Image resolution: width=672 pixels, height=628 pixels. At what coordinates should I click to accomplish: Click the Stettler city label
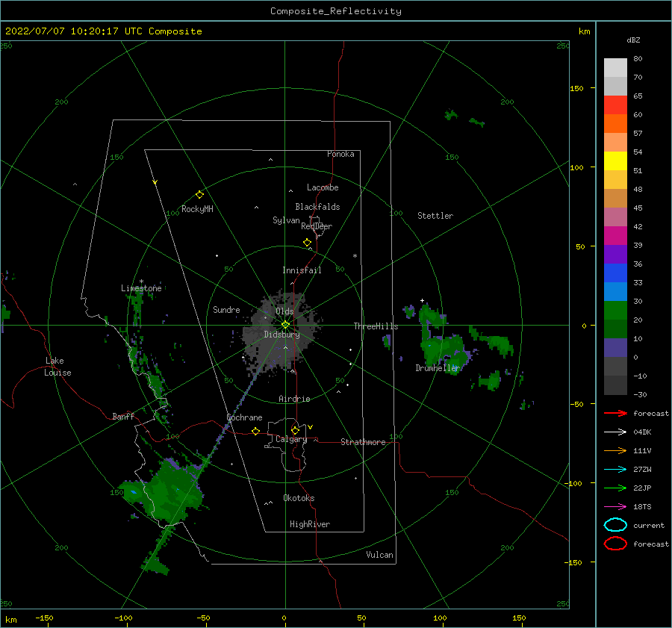[435, 216]
